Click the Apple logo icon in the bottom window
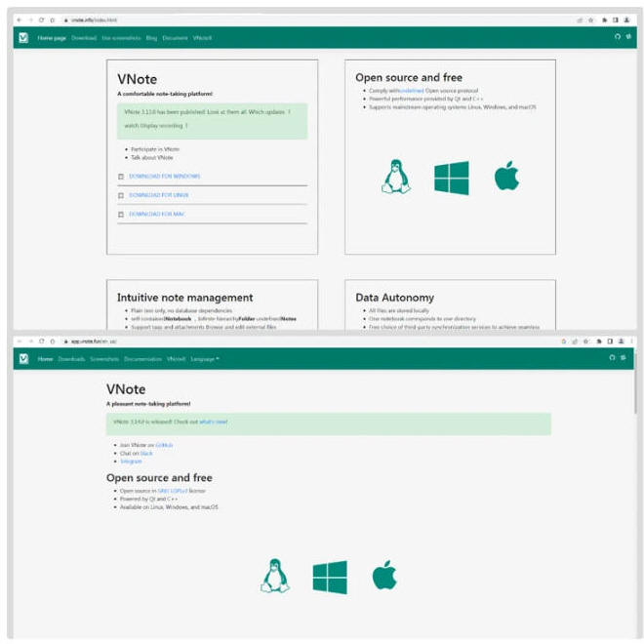 click(x=384, y=575)
